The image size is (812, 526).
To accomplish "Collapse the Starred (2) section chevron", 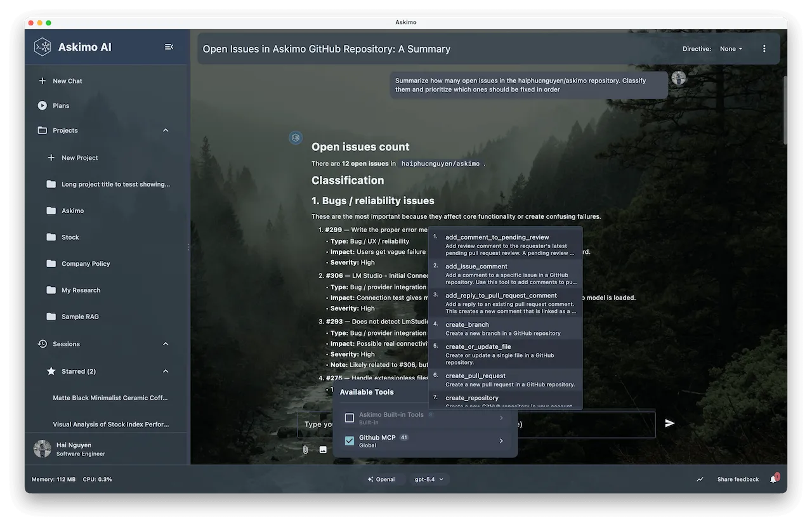I will point(166,371).
